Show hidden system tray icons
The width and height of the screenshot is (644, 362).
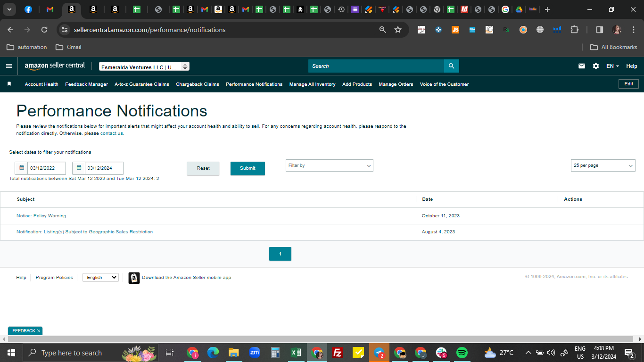tap(528, 353)
